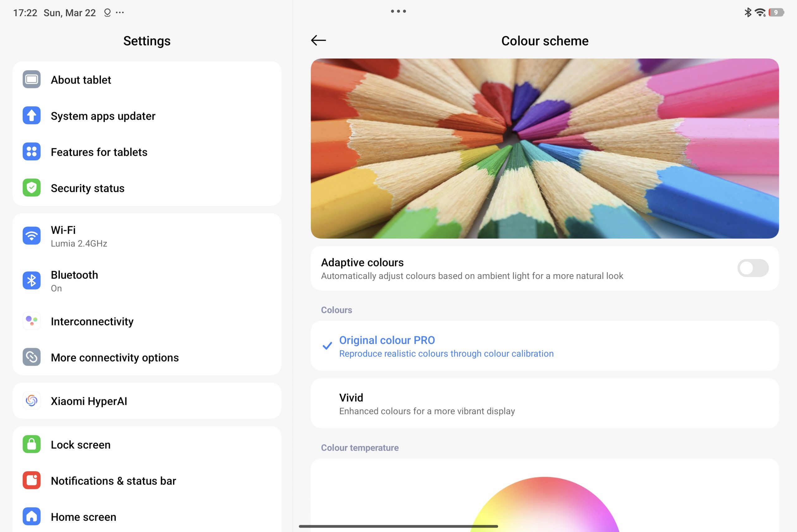
Task: Tap the Security status shield icon
Action: (x=31, y=188)
